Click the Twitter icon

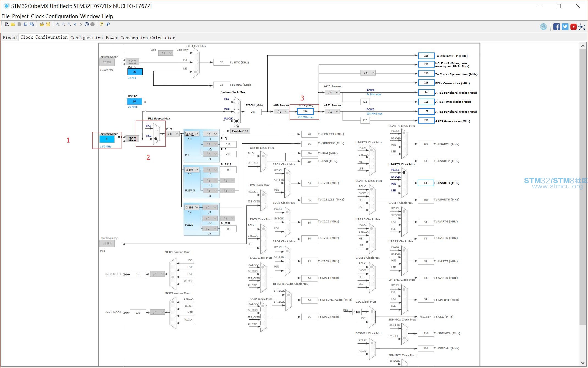[x=565, y=27]
